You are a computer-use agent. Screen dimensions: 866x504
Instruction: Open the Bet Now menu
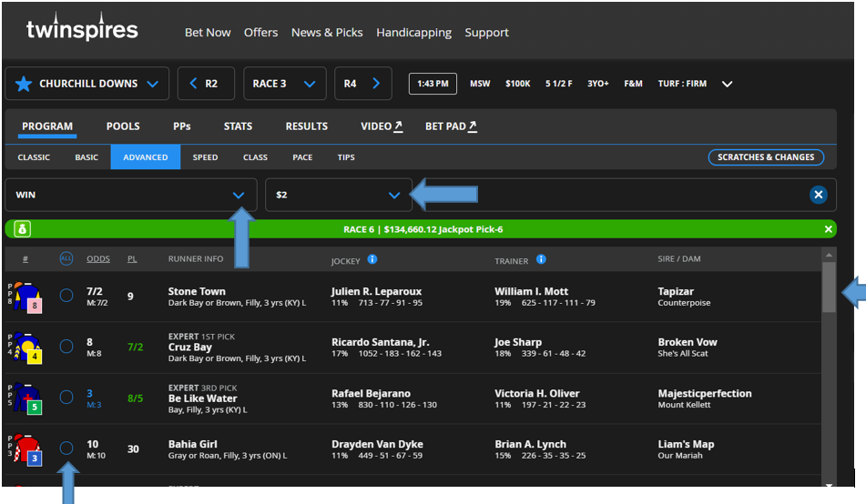click(208, 33)
